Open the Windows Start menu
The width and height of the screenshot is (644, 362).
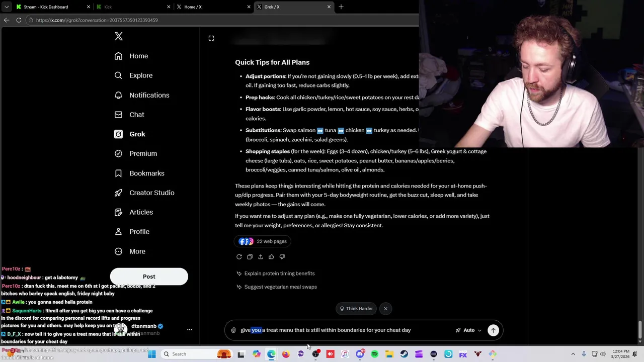[152, 354]
